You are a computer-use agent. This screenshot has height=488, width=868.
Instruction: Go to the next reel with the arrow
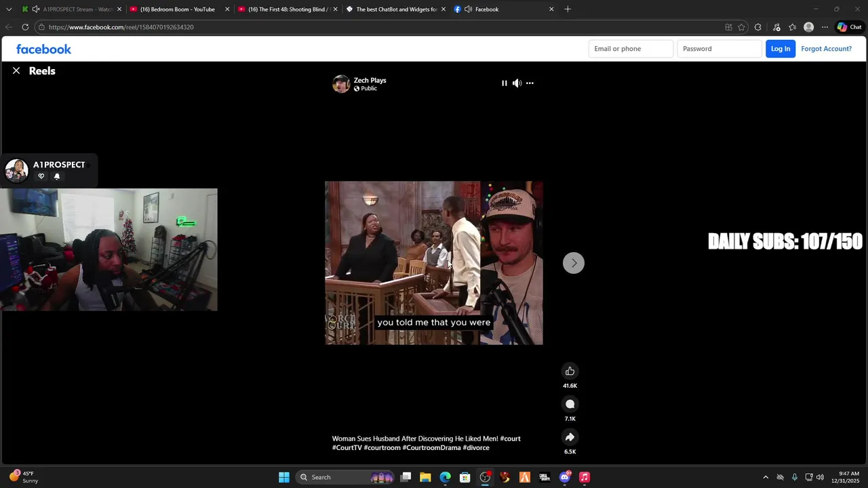click(574, 263)
